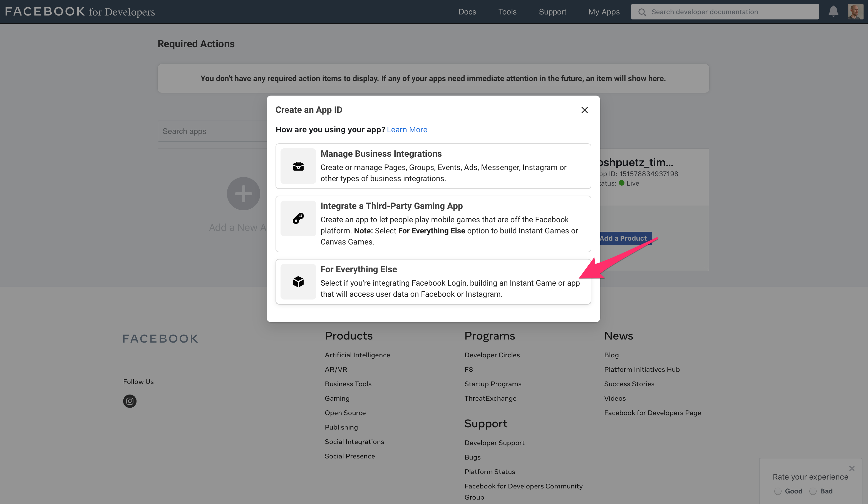Image resolution: width=868 pixels, height=504 pixels.
Task: Open the Social Presence link
Action: [350, 456]
